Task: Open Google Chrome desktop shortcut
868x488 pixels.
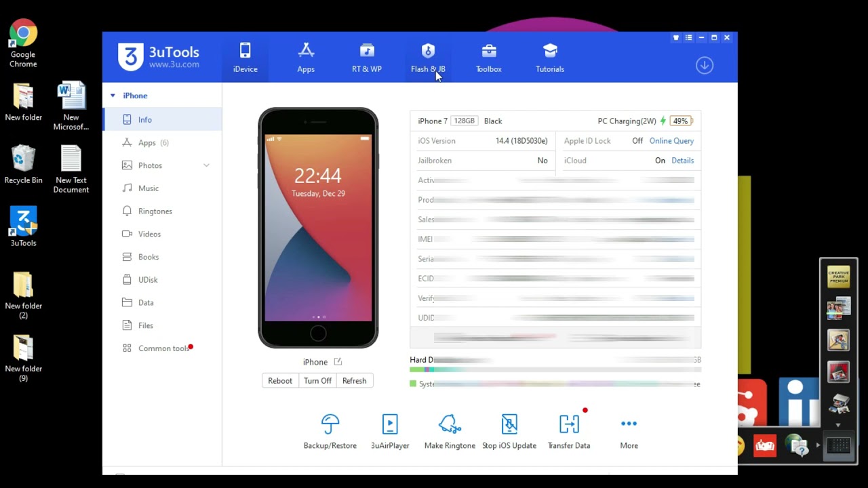Action: (23, 44)
